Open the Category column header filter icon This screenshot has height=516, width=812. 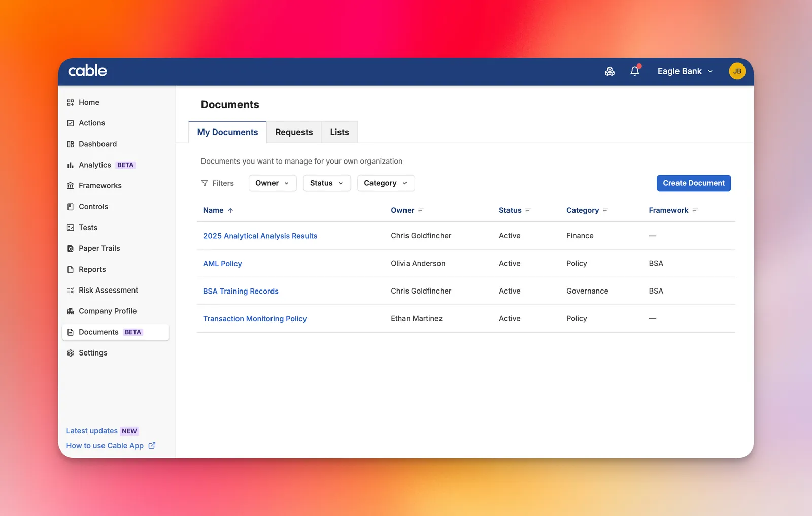tap(605, 210)
